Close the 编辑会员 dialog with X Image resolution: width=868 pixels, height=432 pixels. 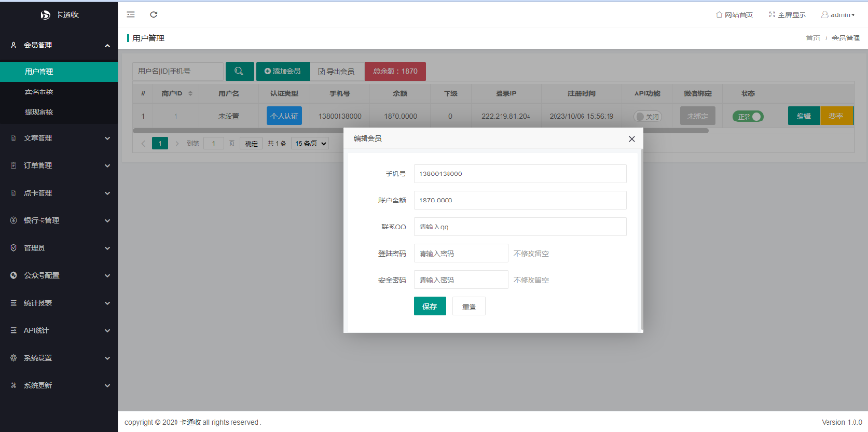[x=631, y=139]
